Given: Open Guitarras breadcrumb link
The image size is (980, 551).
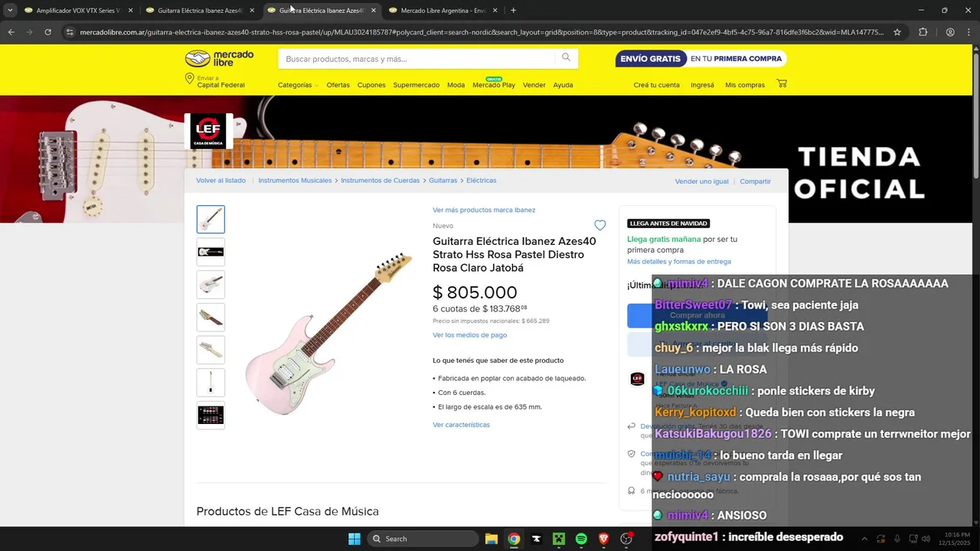Looking at the screenshot, I should (443, 181).
